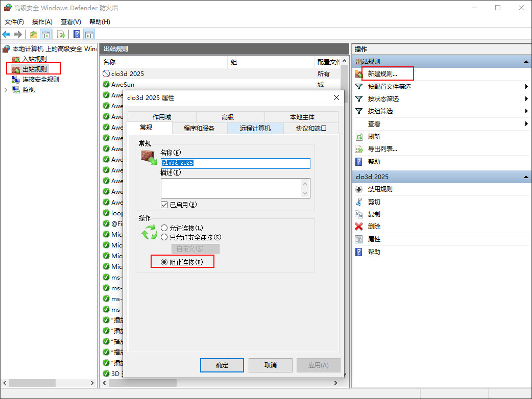Open the 文件(F) menu
Screen dimensions: 532x399
(14, 22)
